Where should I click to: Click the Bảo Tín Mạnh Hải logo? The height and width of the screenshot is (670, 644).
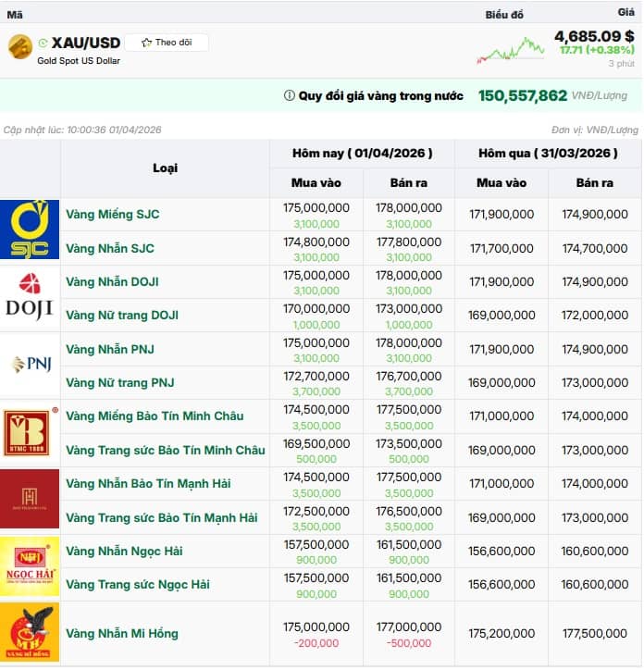click(x=30, y=499)
